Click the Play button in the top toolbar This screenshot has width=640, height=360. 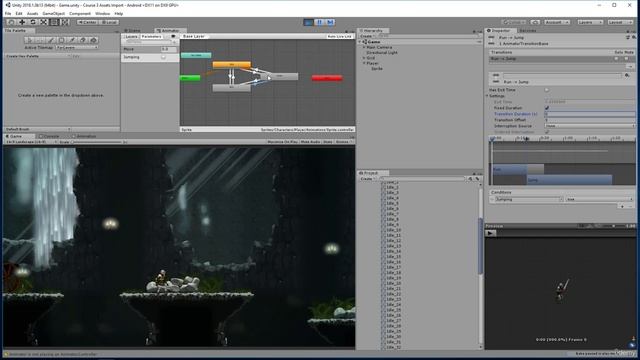click(x=309, y=22)
